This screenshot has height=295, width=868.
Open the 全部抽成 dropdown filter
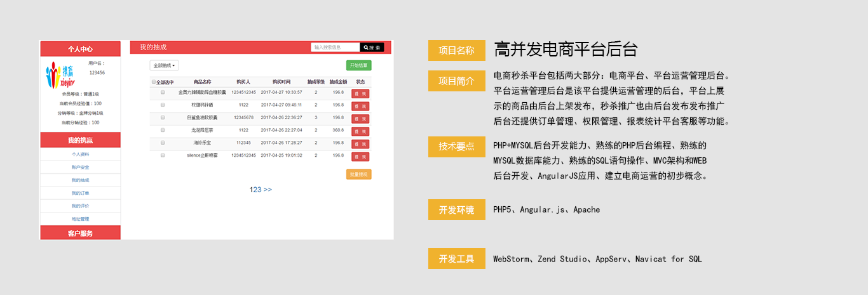[165, 65]
